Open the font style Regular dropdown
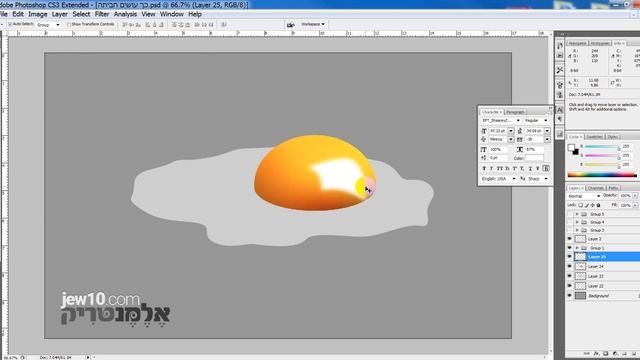The width and height of the screenshot is (640, 360). pos(536,120)
